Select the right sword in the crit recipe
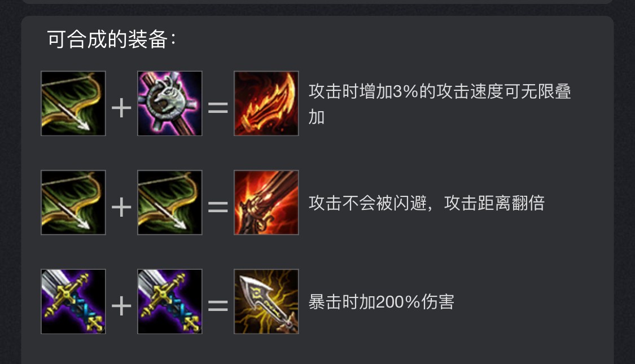Image resolution: width=635 pixels, height=364 pixels. coord(170,302)
